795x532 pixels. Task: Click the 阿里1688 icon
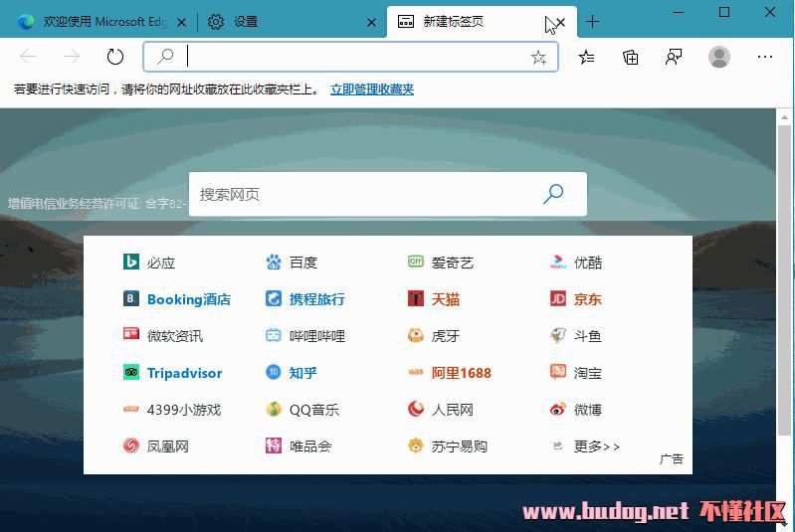(x=416, y=372)
